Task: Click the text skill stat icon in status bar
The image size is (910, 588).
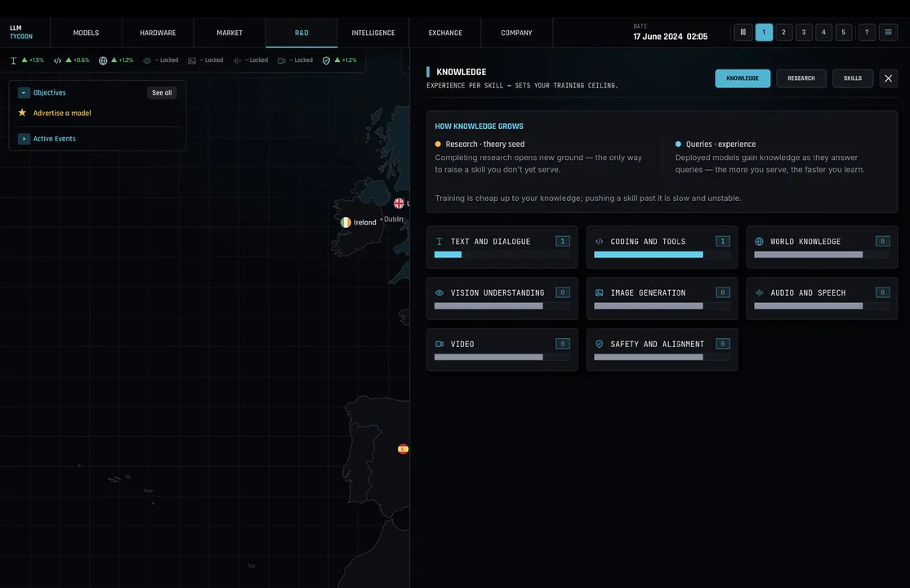Action: 13,60
